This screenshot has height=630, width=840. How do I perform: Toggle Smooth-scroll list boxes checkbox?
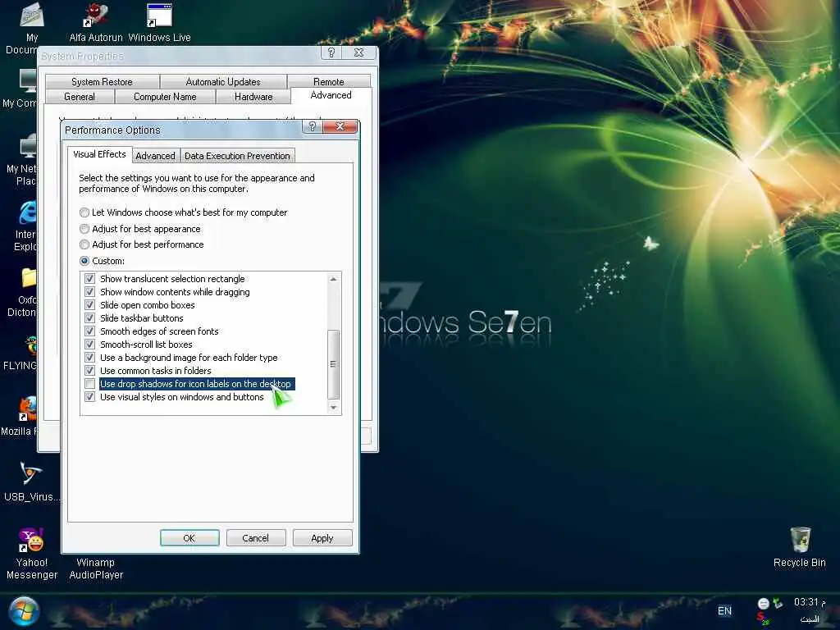pos(90,345)
